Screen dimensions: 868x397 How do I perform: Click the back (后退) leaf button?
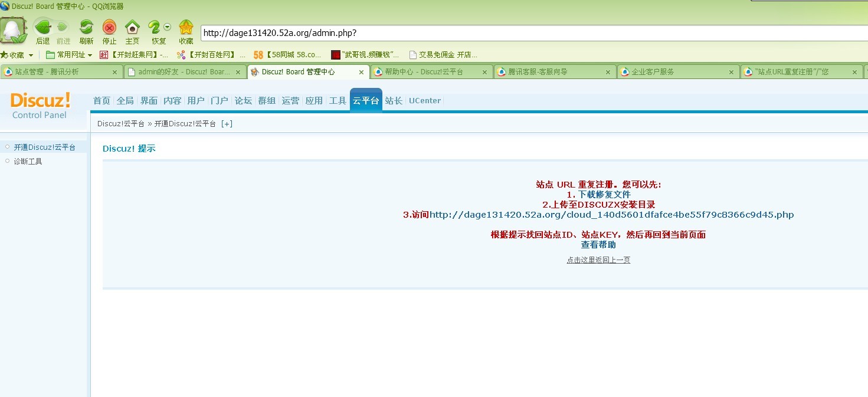coord(42,28)
